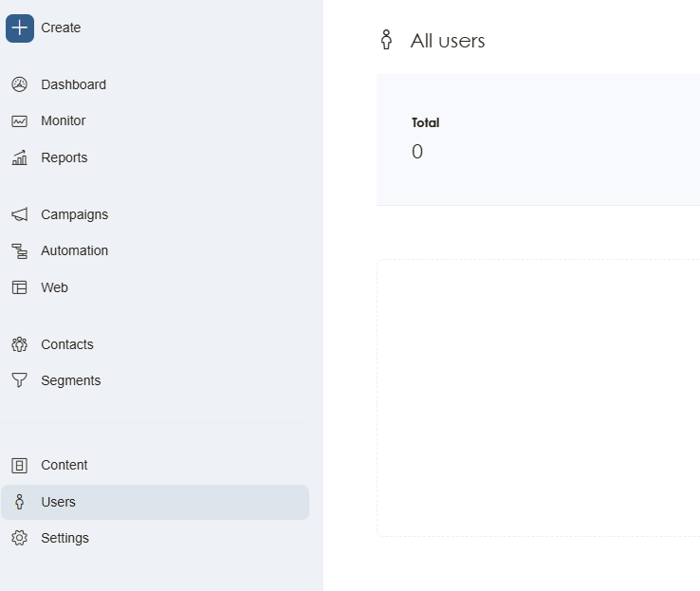The image size is (700, 591).
Task: Click the Monitor chart icon
Action: tap(19, 121)
